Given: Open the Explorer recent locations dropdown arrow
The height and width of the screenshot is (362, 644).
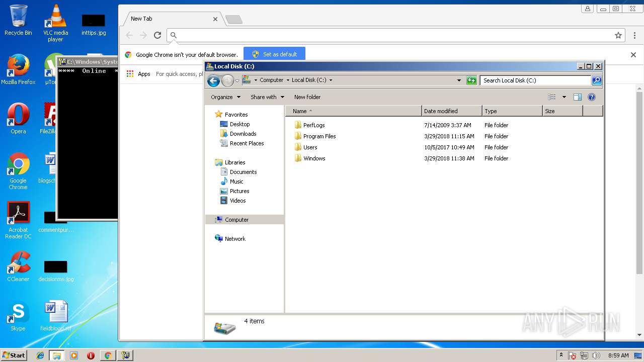Looking at the screenshot, I should pos(237,80).
